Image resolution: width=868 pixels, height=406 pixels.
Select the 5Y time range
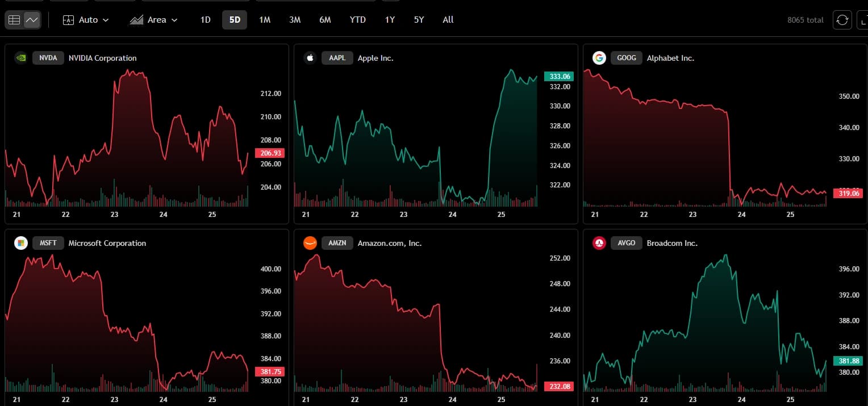click(419, 20)
